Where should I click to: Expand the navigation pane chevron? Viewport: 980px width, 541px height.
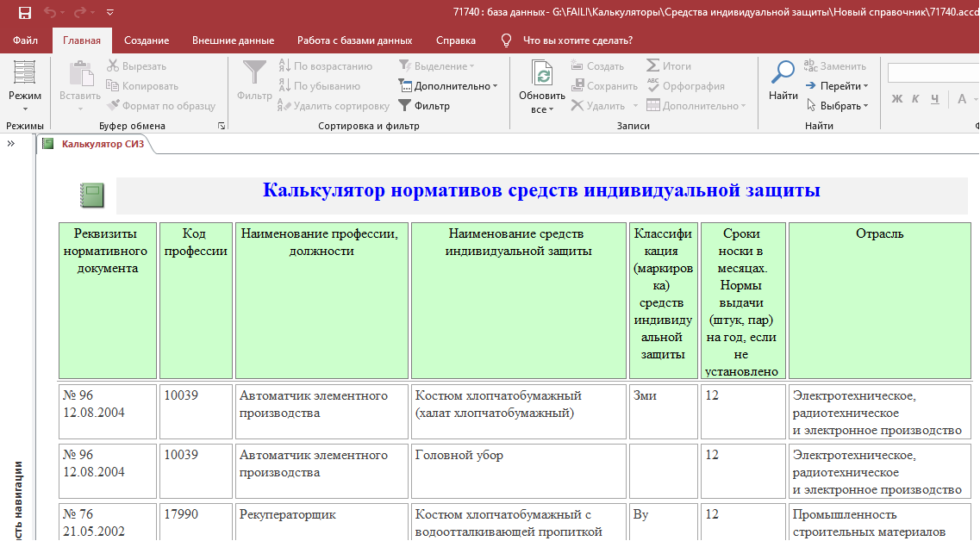click(x=10, y=144)
